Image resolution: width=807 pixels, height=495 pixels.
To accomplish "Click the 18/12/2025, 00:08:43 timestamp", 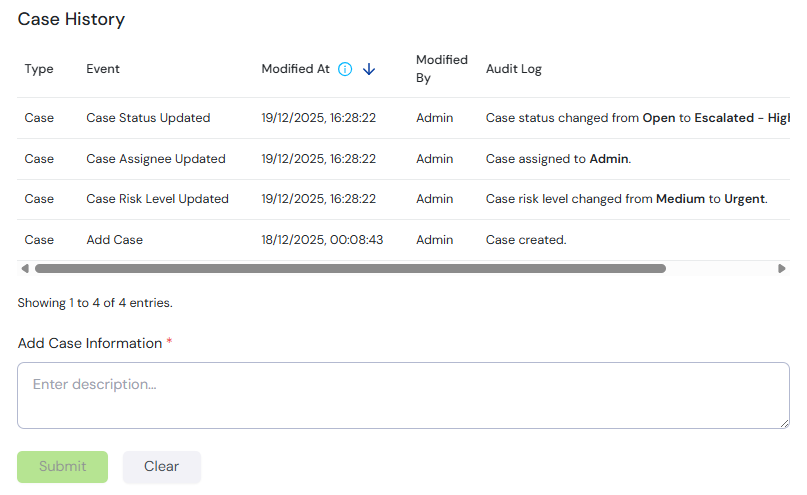I will point(322,240).
